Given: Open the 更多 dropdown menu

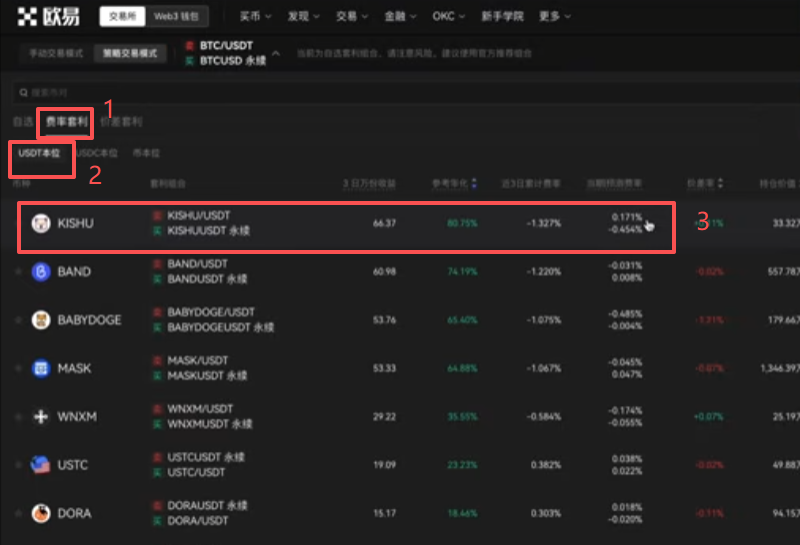Looking at the screenshot, I should (555, 16).
